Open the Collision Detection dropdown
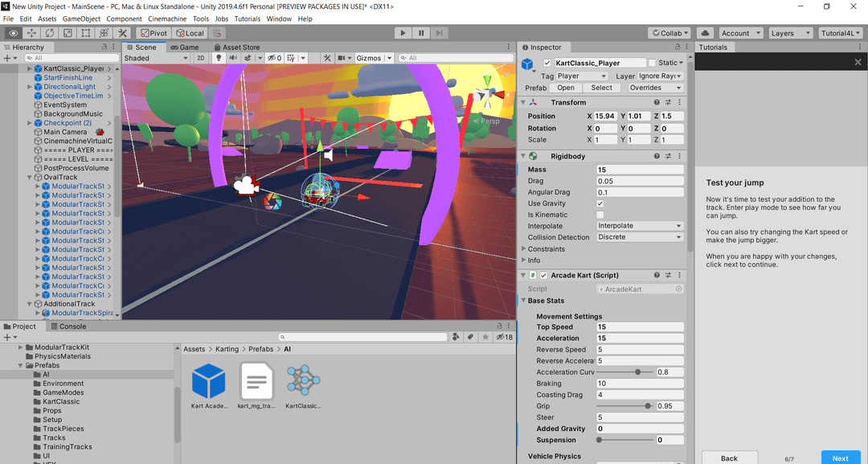This screenshot has height=464, width=868. (x=640, y=237)
